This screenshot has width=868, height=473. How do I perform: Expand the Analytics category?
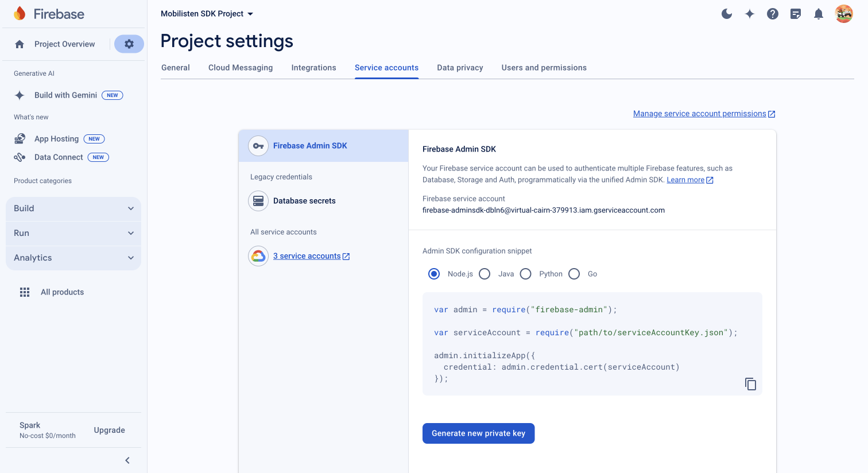[x=73, y=258]
